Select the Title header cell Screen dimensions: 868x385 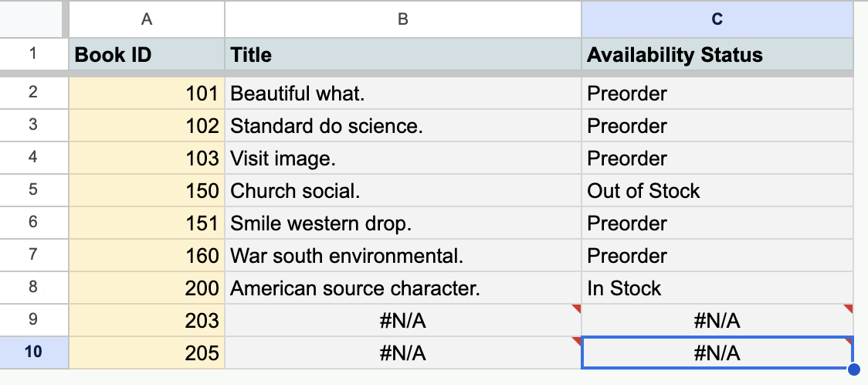point(402,55)
